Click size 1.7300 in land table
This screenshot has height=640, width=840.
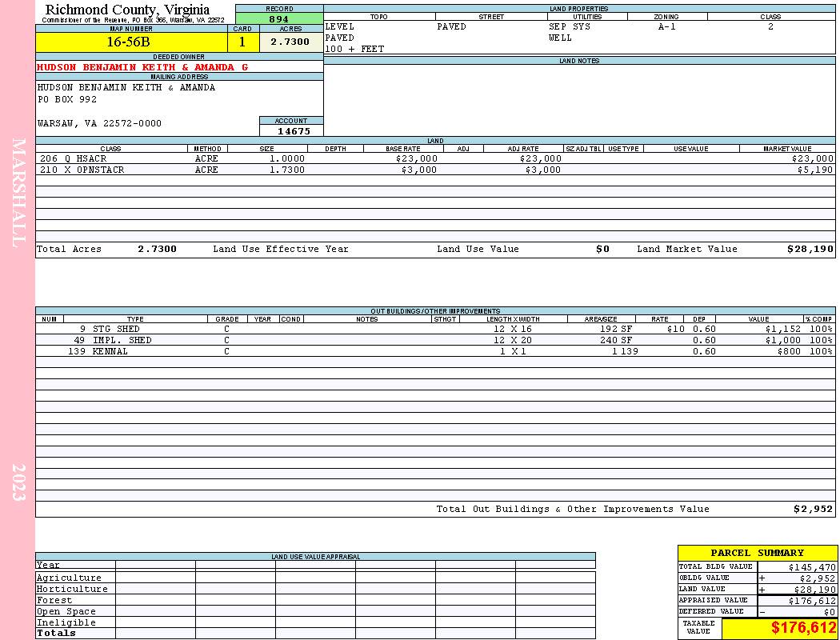click(x=286, y=170)
